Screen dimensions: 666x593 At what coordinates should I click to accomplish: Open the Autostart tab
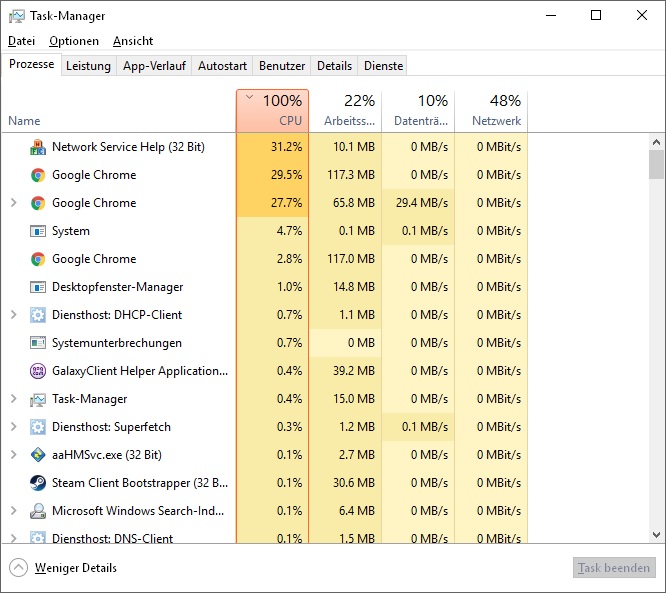(222, 66)
